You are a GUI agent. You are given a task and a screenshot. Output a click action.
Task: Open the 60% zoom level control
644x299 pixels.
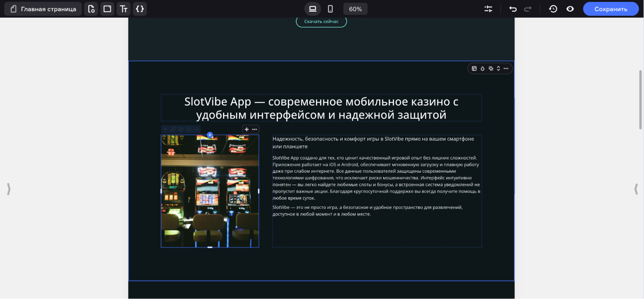(x=355, y=9)
